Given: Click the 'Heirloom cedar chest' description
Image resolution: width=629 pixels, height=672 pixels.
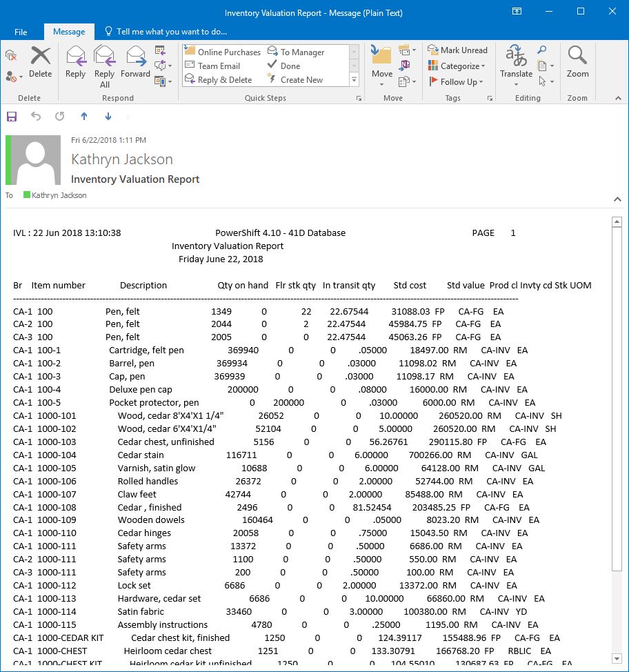Looking at the screenshot, I should pos(168,651).
